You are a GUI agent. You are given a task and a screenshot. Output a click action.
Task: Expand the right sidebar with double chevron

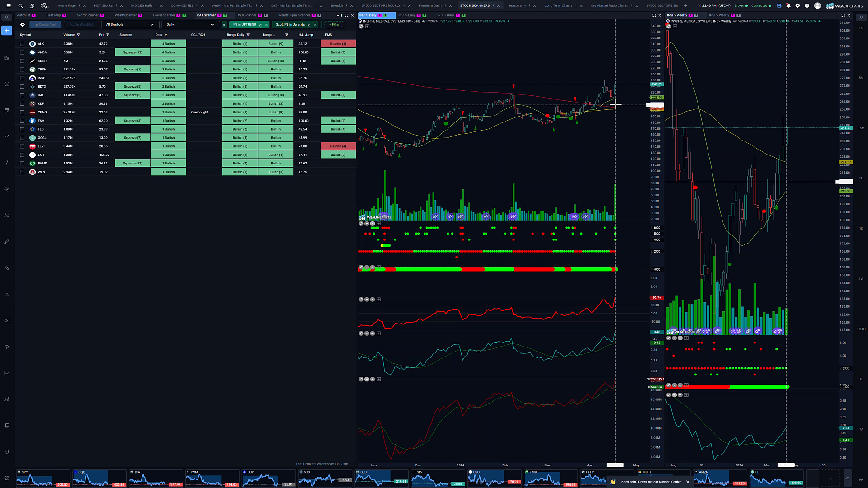coord(861,17)
